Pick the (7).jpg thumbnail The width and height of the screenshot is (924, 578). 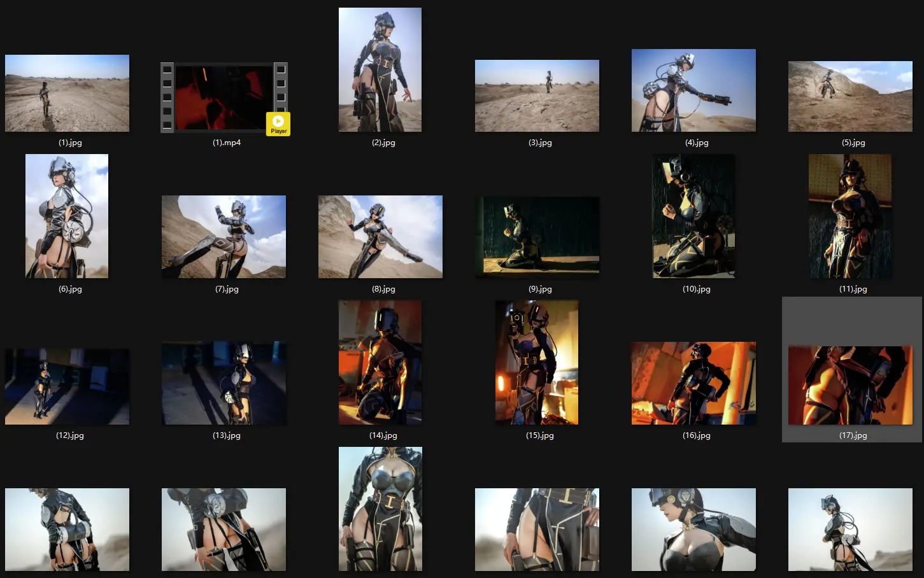pos(224,237)
